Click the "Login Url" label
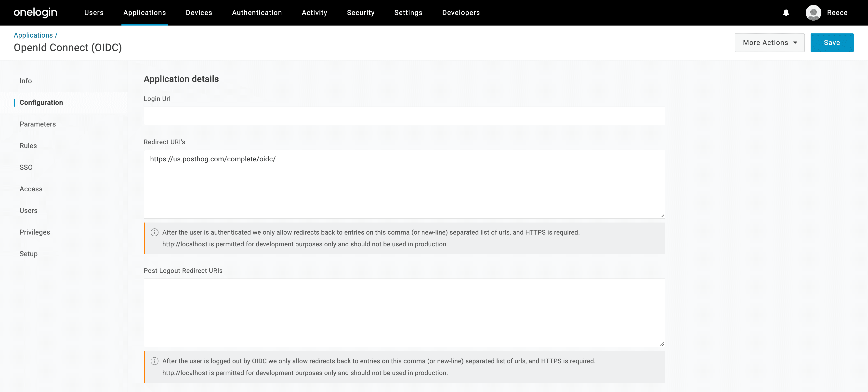Image resolution: width=868 pixels, height=392 pixels. click(157, 99)
